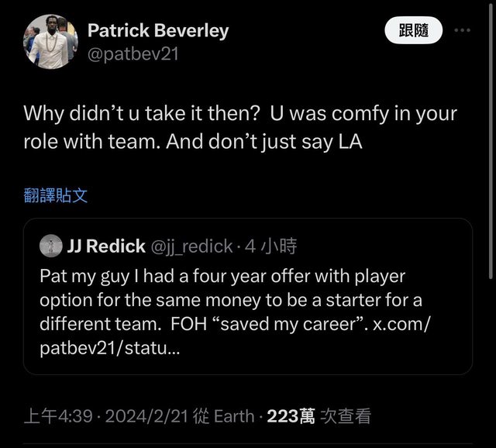Click the 次查看 views label
The height and width of the screenshot is (448, 496).
pyautogui.click(x=346, y=416)
